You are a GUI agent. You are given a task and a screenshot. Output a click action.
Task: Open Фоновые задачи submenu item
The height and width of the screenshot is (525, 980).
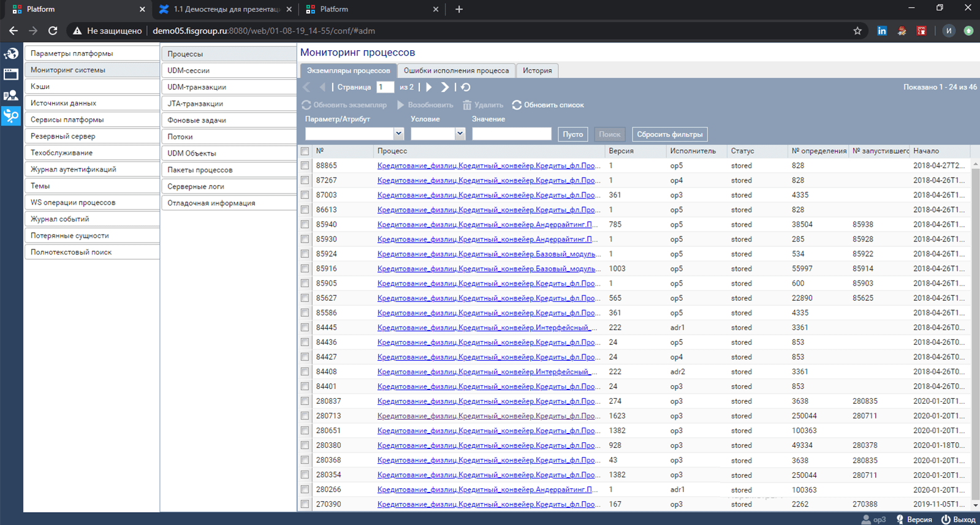pyautogui.click(x=229, y=120)
